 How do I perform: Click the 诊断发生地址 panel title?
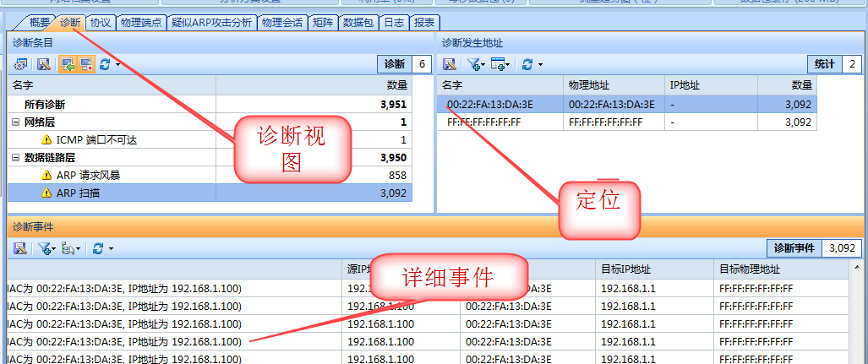coord(472,42)
